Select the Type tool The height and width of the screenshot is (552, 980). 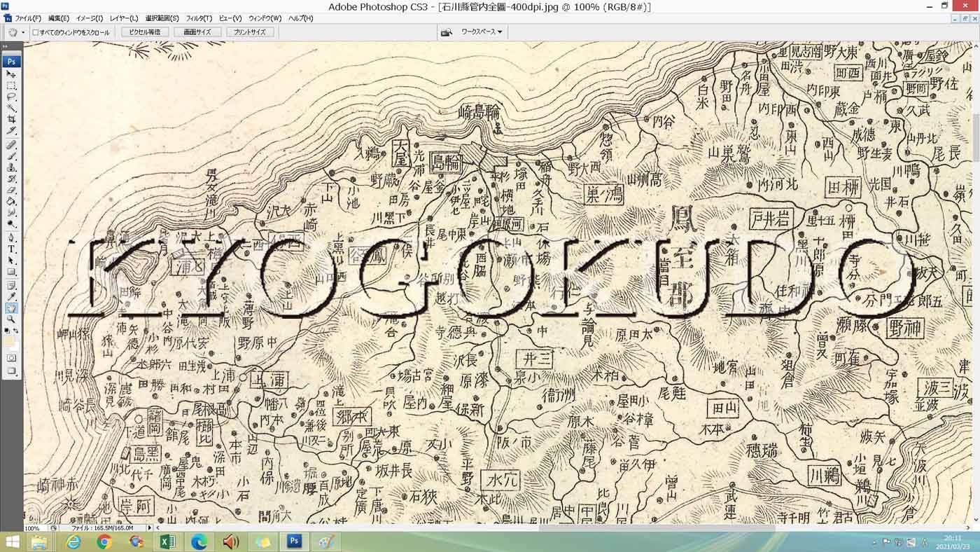pos(11,249)
